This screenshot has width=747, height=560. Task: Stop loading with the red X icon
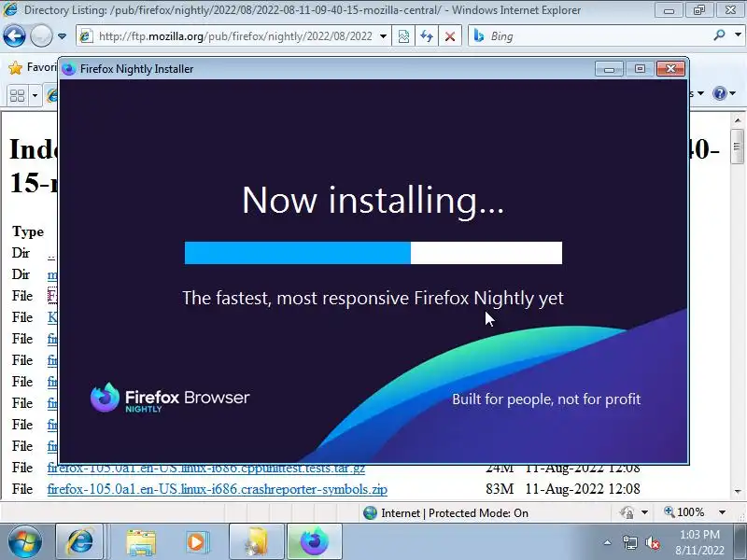click(x=450, y=36)
